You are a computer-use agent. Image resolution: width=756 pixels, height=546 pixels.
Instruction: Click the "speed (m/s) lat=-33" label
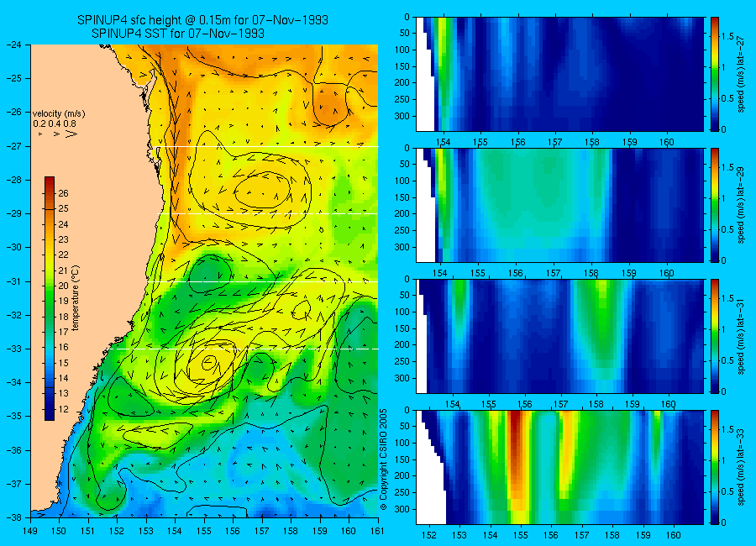click(742, 467)
